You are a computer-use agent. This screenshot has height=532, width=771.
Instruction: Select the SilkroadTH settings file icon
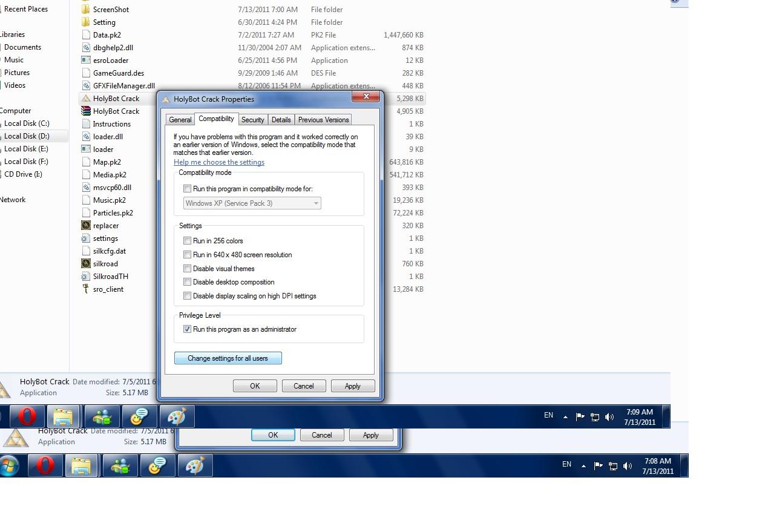point(86,277)
